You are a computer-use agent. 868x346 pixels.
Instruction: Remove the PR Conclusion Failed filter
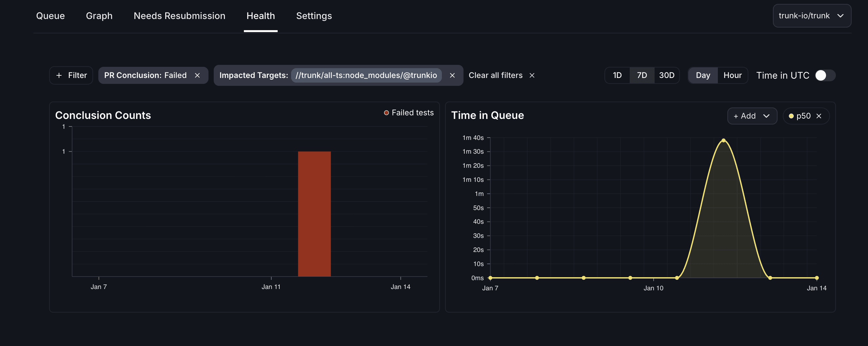pyautogui.click(x=197, y=75)
